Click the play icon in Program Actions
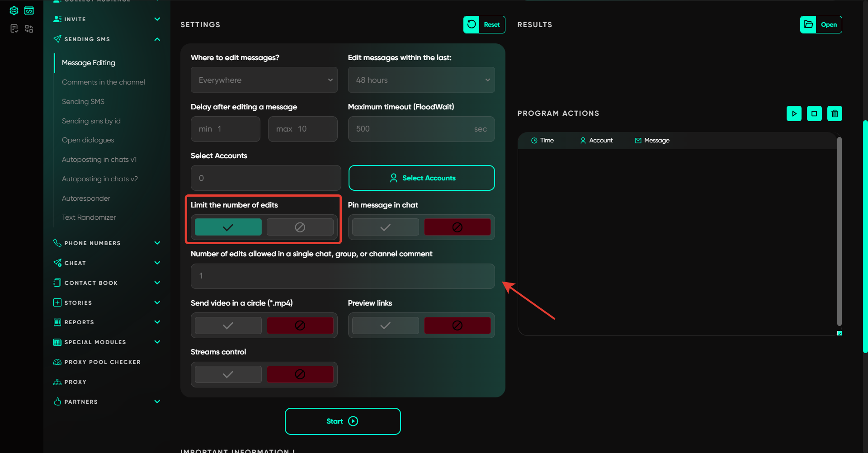This screenshot has height=453, width=868. pyautogui.click(x=794, y=113)
